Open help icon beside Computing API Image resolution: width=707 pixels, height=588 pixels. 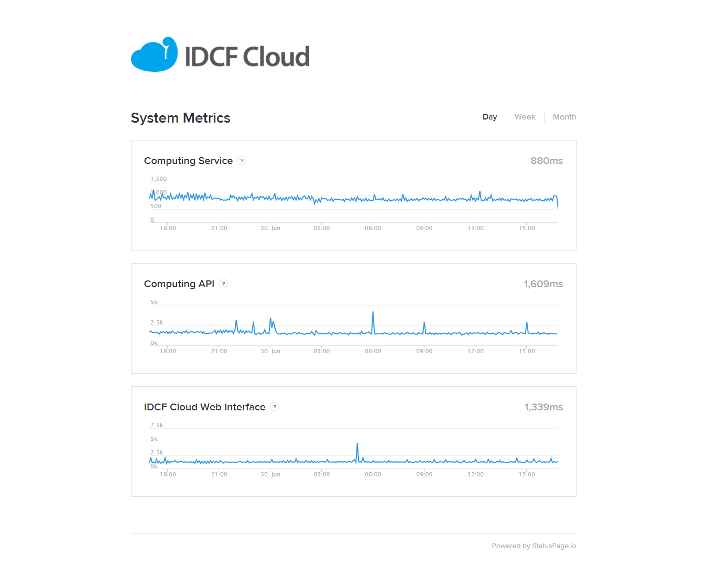point(223,284)
